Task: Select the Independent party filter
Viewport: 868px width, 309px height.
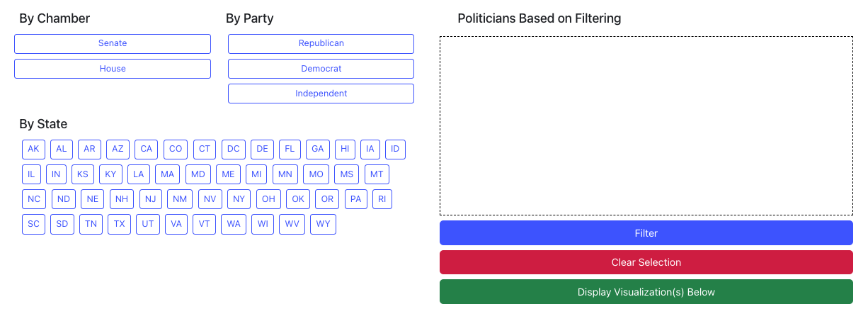Action: pos(321,94)
